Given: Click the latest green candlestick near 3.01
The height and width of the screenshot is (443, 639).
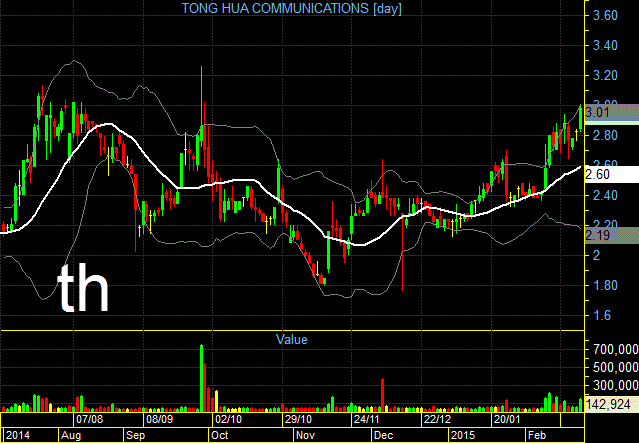Looking at the screenshot, I should point(580,118).
